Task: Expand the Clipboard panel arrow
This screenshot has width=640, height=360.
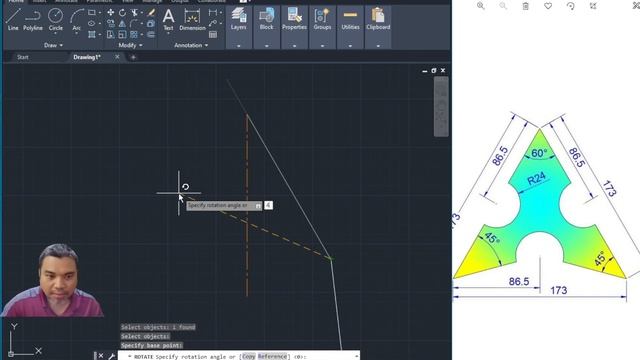Action: point(378,46)
